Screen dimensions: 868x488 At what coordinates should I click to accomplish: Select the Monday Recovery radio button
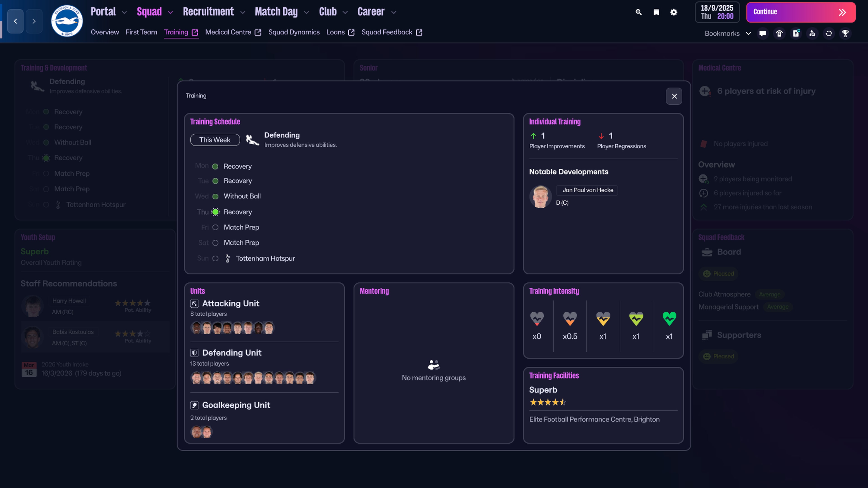pyautogui.click(x=215, y=166)
